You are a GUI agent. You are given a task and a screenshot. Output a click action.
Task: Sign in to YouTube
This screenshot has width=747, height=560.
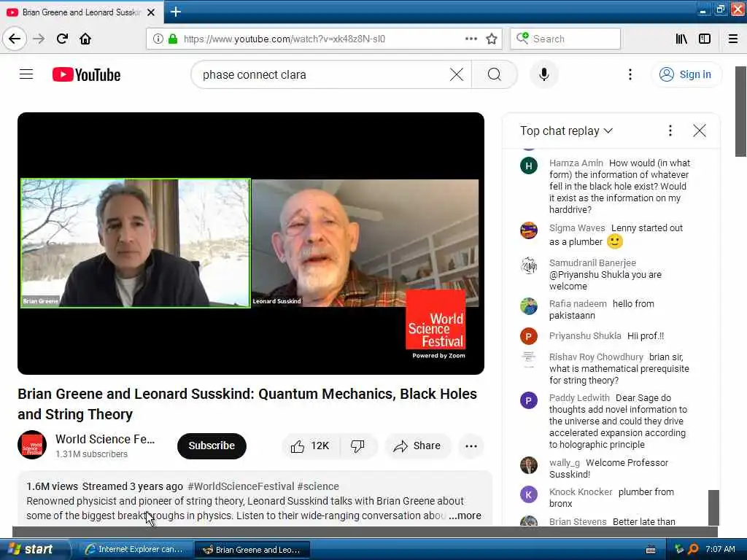point(686,74)
